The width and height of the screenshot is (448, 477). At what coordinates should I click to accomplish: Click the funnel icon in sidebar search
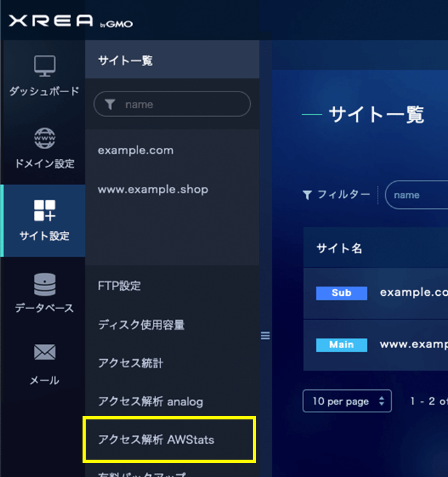(109, 104)
